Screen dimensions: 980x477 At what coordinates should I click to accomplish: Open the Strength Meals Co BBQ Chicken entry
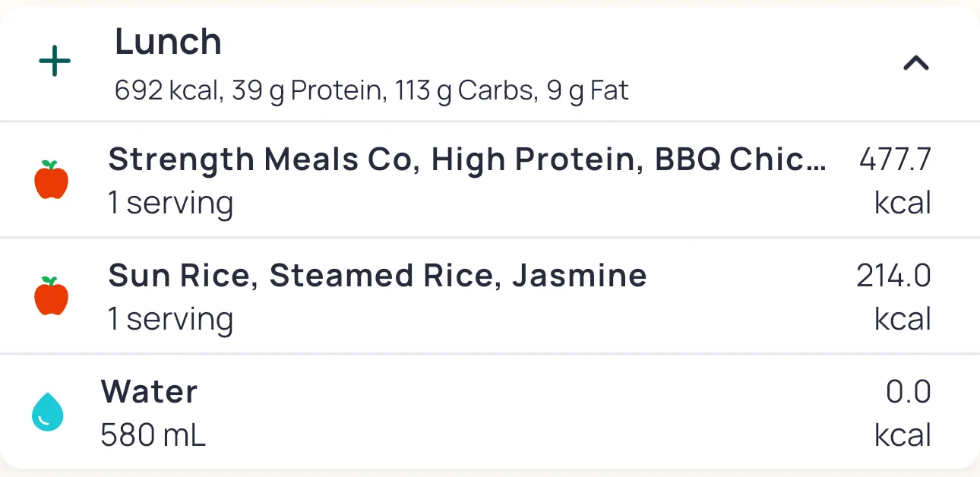point(466,160)
